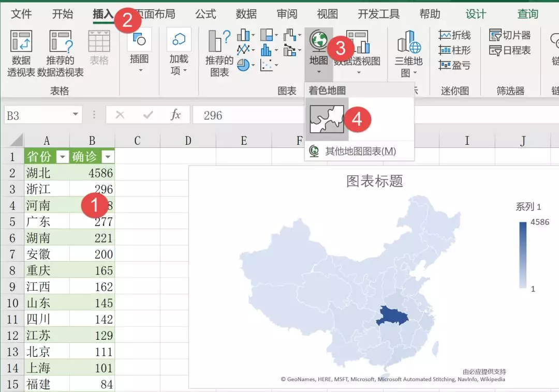Insert a waterfall or stock chart
The image size is (559, 392).
[x=290, y=35]
